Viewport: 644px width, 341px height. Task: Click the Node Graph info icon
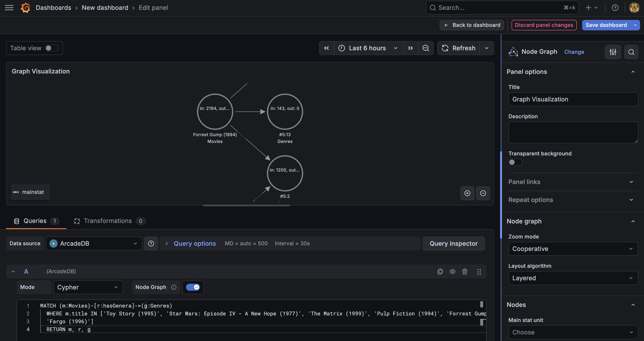tap(174, 287)
